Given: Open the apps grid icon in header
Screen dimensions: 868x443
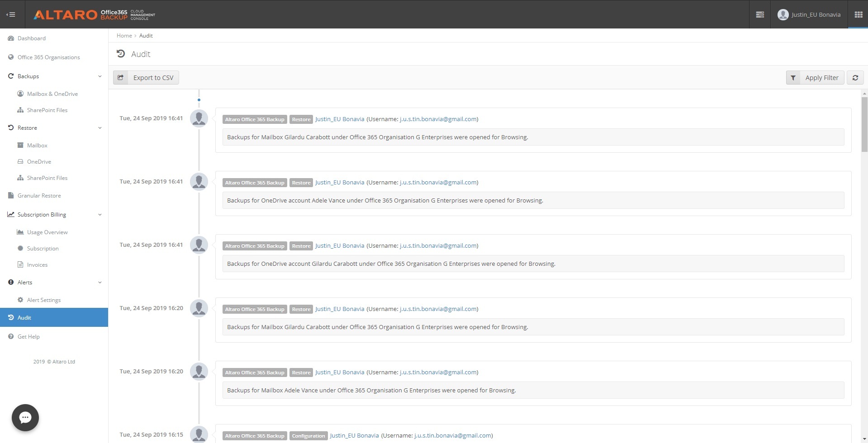Looking at the screenshot, I should [x=858, y=14].
